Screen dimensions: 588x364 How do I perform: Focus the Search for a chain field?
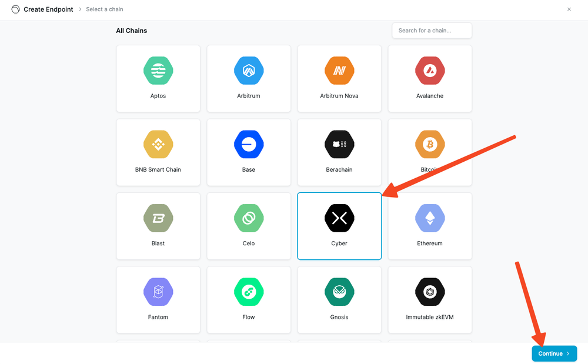432,31
